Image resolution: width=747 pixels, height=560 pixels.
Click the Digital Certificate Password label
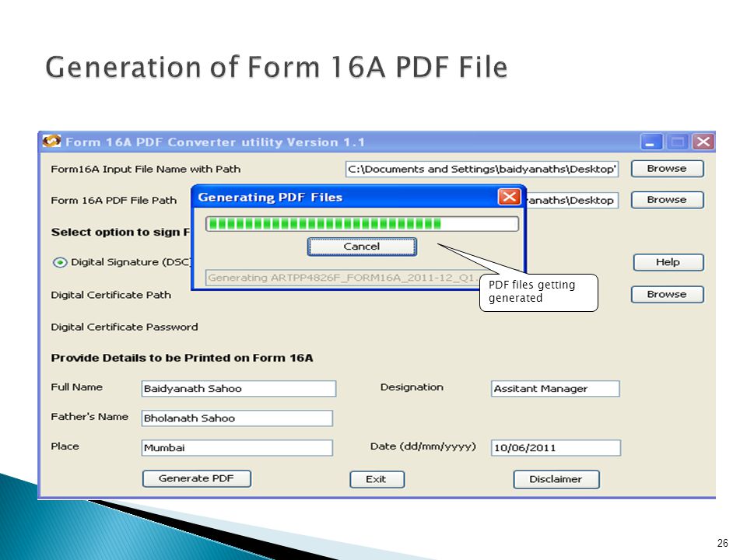(x=124, y=327)
